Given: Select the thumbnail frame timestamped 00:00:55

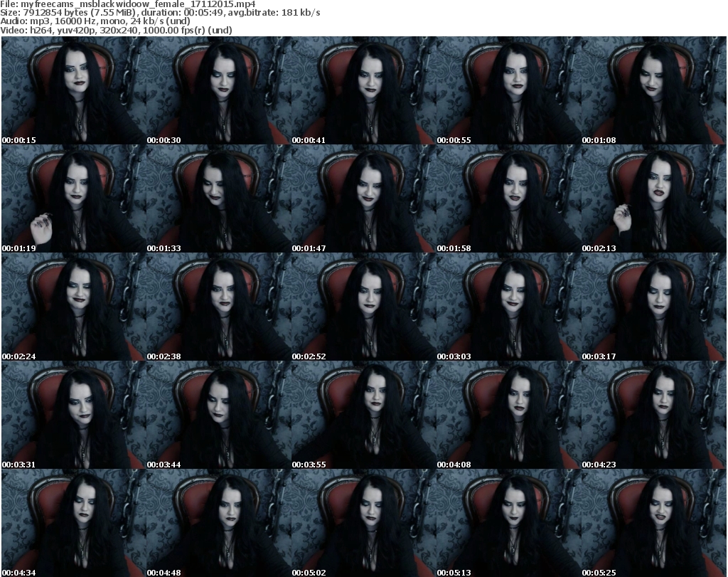Looking at the screenshot, I should point(508,90).
